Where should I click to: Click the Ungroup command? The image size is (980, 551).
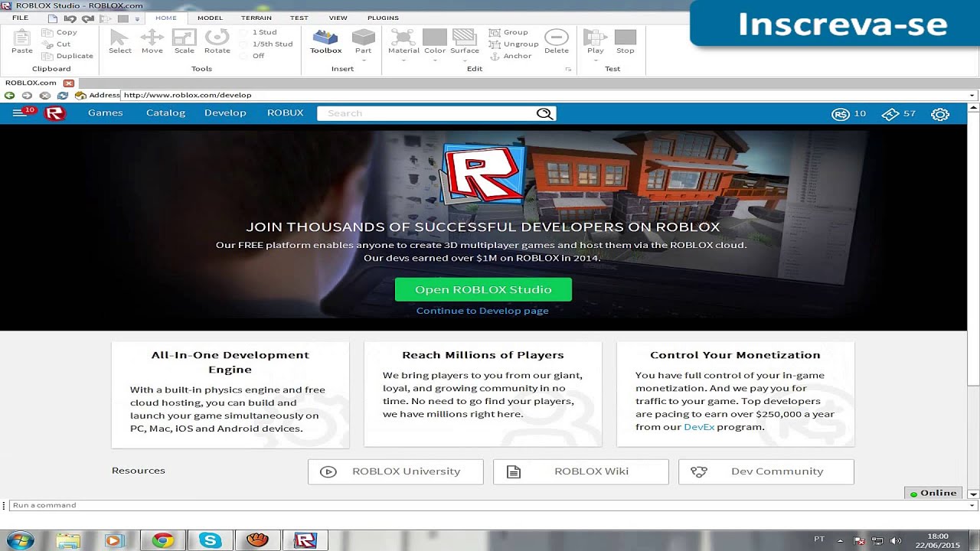pos(514,44)
